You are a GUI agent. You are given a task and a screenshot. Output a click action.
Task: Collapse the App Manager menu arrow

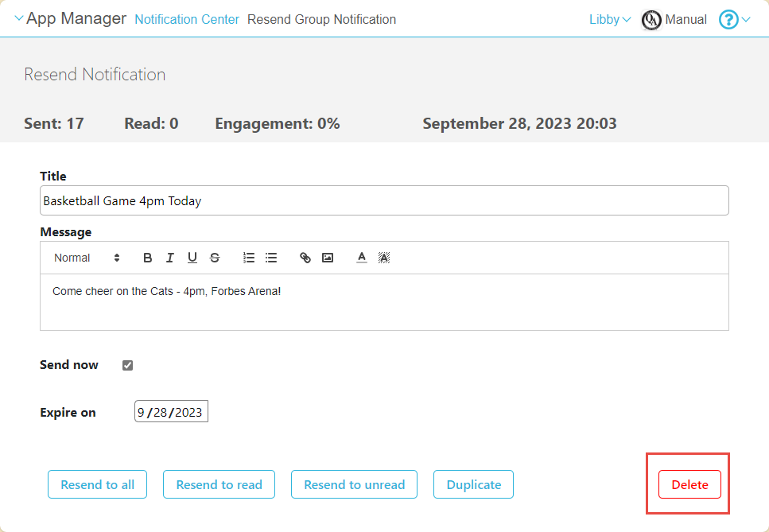click(x=19, y=18)
